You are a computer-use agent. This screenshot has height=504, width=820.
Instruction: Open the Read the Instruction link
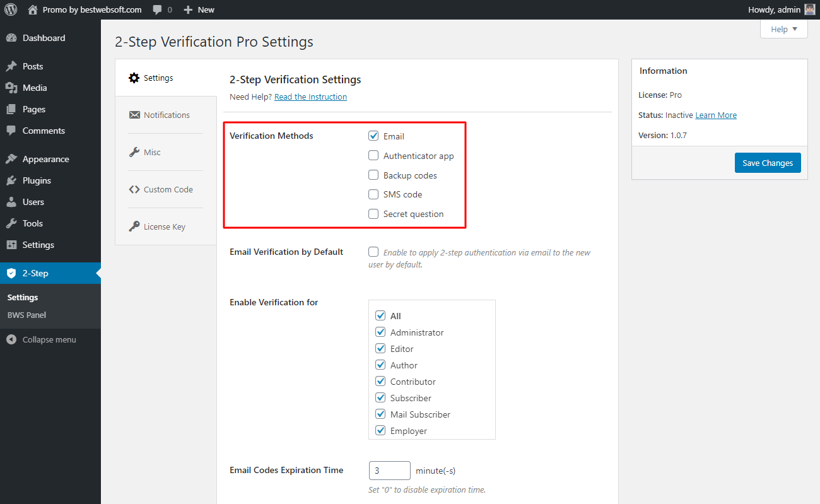click(x=310, y=97)
